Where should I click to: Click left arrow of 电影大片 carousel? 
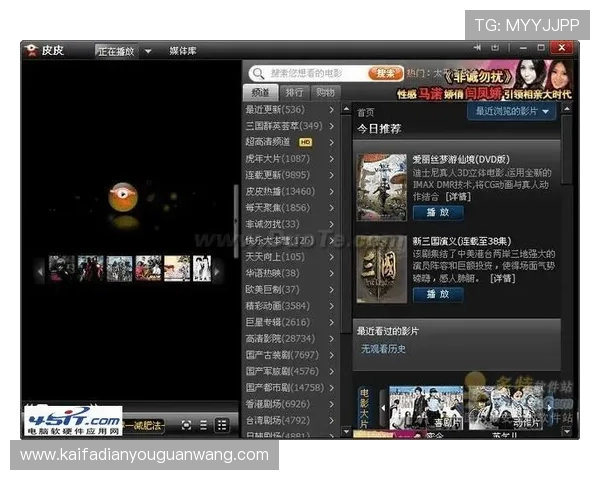(383, 408)
